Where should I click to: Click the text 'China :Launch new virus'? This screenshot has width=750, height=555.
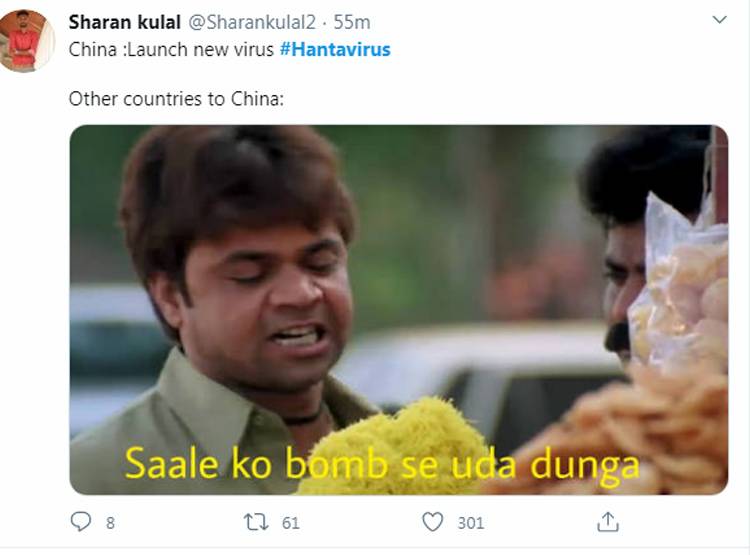171,49
